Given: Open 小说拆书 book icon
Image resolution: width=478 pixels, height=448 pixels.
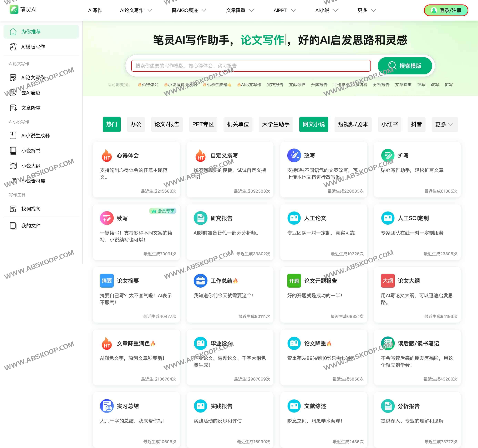Looking at the screenshot, I should (13, 151).
